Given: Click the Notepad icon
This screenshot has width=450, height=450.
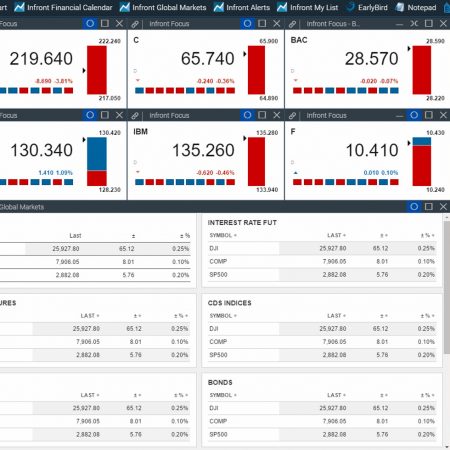Looking at the screenshot, I should (400, 7).
